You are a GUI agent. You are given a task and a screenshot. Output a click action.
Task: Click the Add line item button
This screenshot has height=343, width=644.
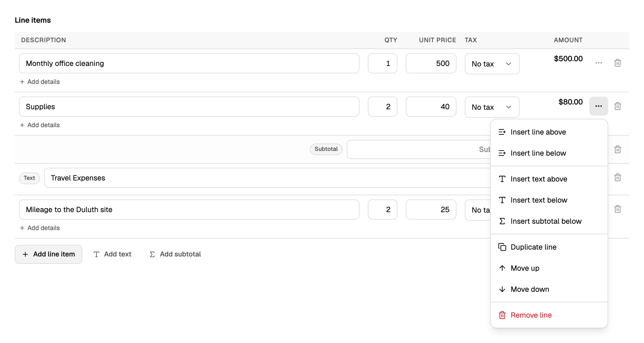(48, 254)
